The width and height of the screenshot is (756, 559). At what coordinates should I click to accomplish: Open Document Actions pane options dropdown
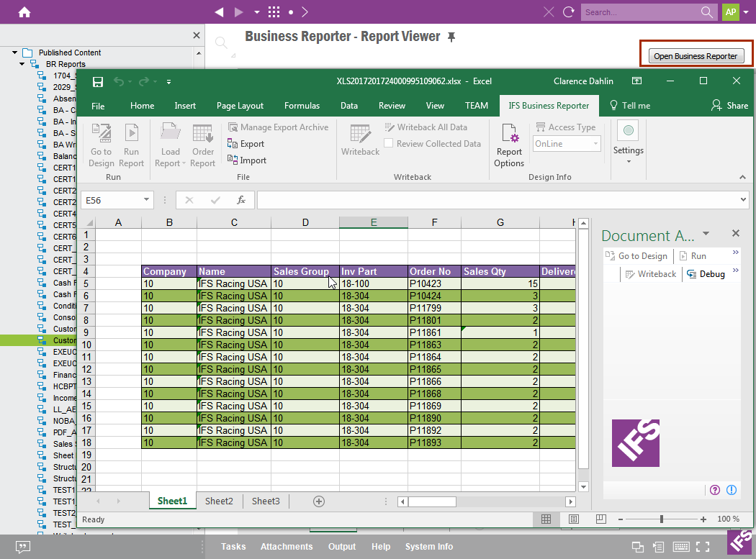(x=706, y=234)
